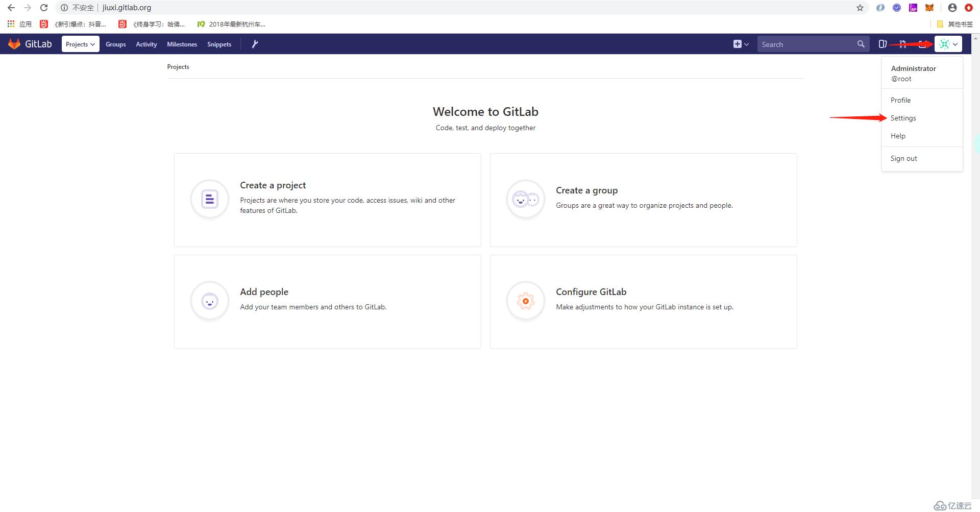Viewport: 980px width, 512px height.
Task: Bookmark this page with the star icon
Action: pyautogui.click(x=860, y=8)
